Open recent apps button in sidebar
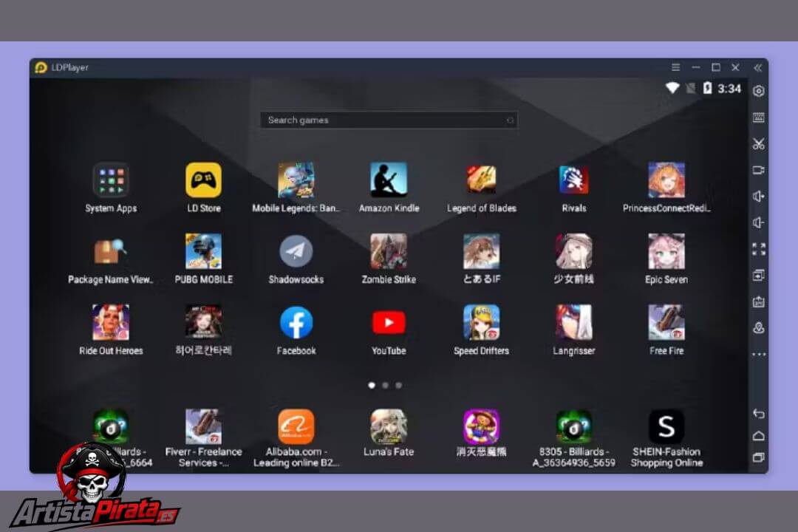Viewport: 798px width, 532px height. coord(758,457)
